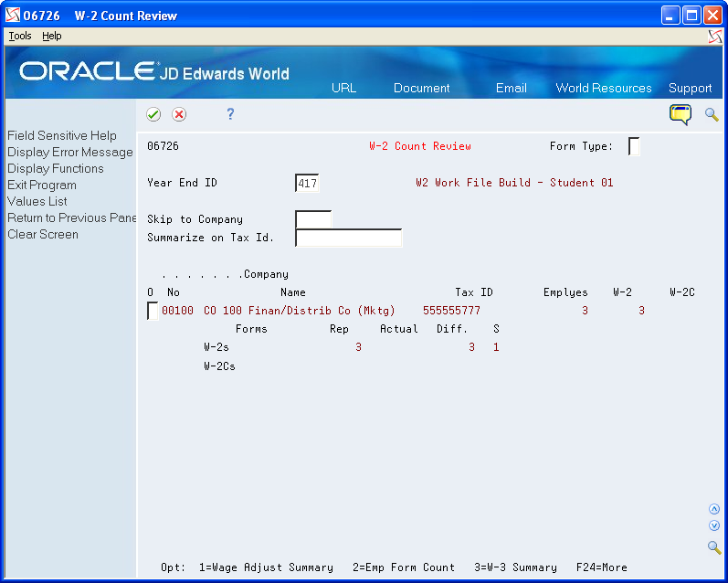Choose Exit Program
Screen dimensions: 728x583
point(42,185)
